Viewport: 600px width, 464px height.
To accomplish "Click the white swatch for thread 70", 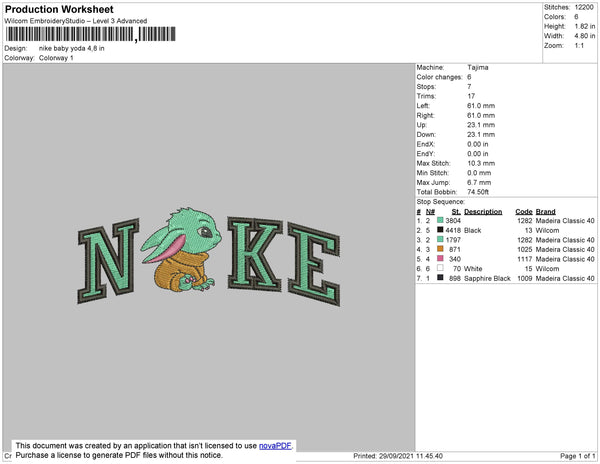I will tap(440, 268).
